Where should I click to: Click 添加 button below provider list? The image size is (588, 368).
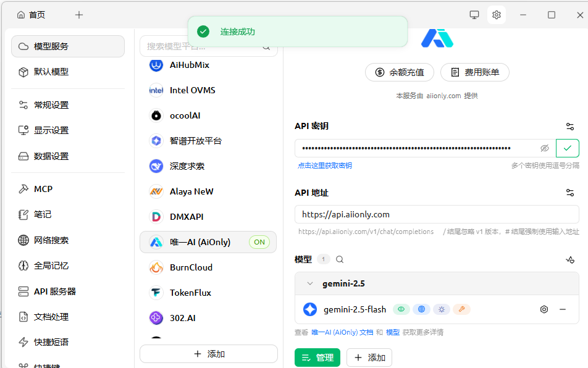coord(209,354)
